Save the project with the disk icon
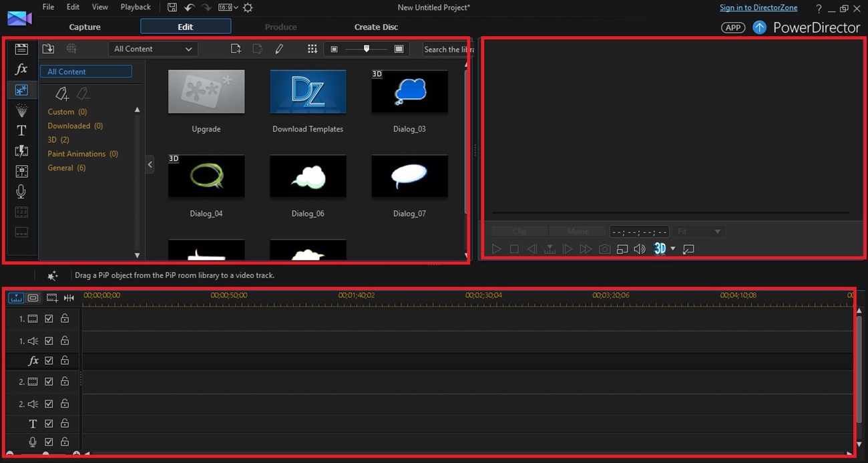 pos(172,7)
